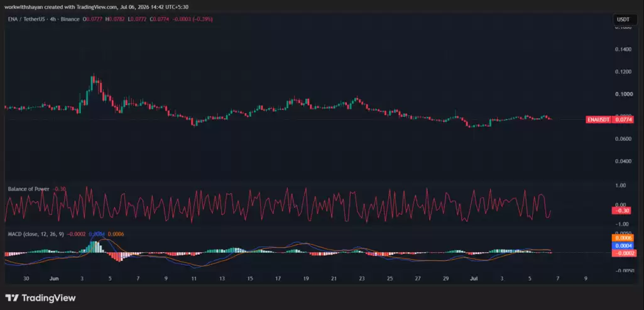The width and height of the screenshot is (644, 310).
Task: Click the TradingView logo icon
Action: [11, 298]
